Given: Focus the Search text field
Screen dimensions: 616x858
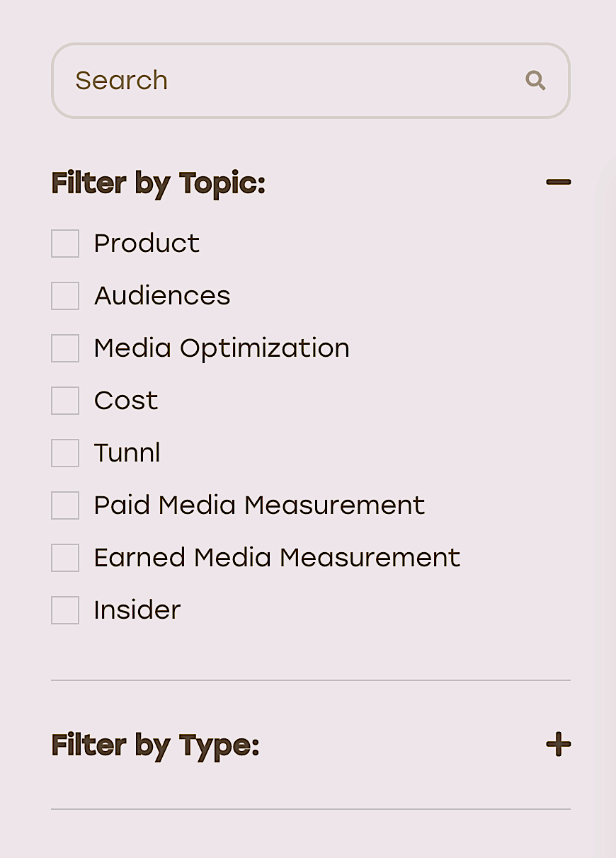Looking at the screenshot, I should tap(310, 81).
